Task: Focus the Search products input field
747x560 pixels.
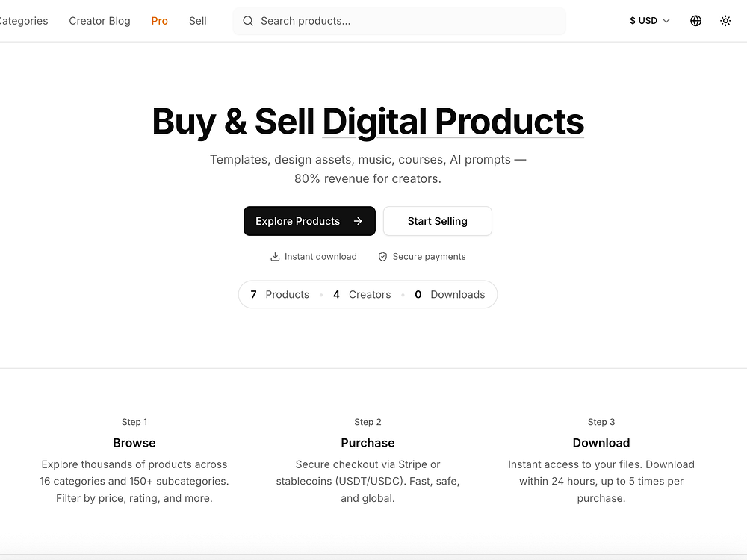Action: [403, 21]
